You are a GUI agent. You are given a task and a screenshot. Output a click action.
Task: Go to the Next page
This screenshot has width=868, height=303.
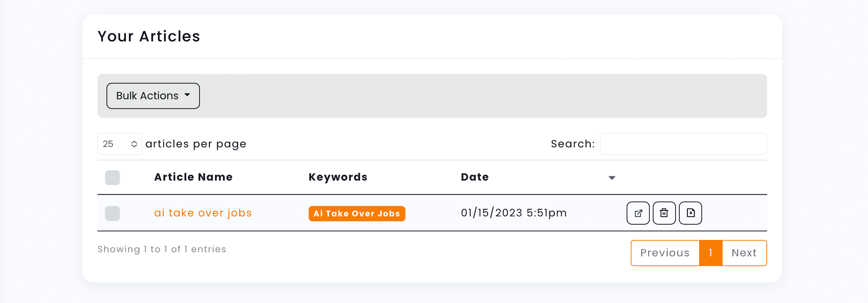point(744,253)
